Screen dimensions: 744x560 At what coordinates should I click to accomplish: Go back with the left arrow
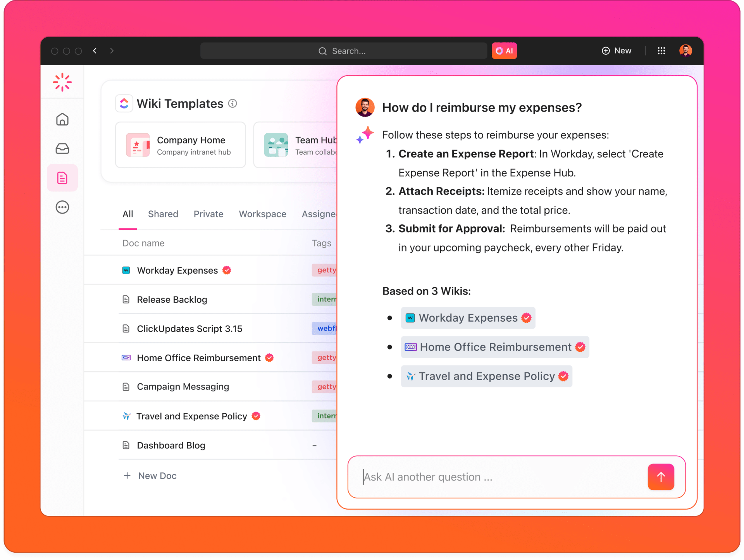[95, 51]
